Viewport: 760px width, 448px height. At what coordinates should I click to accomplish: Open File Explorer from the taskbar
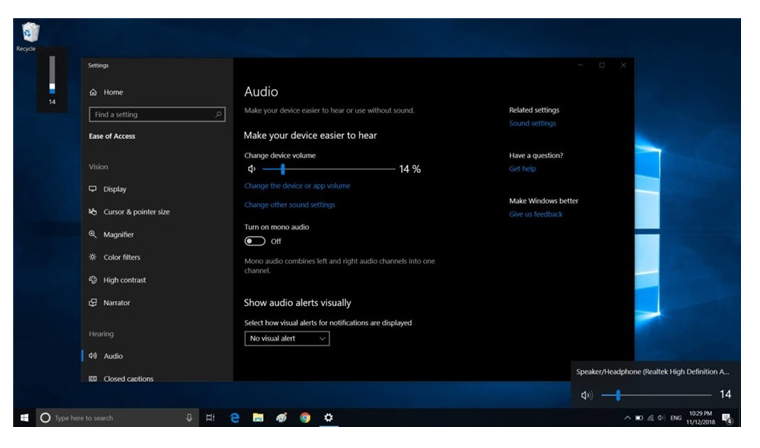(x=258, y=418)
